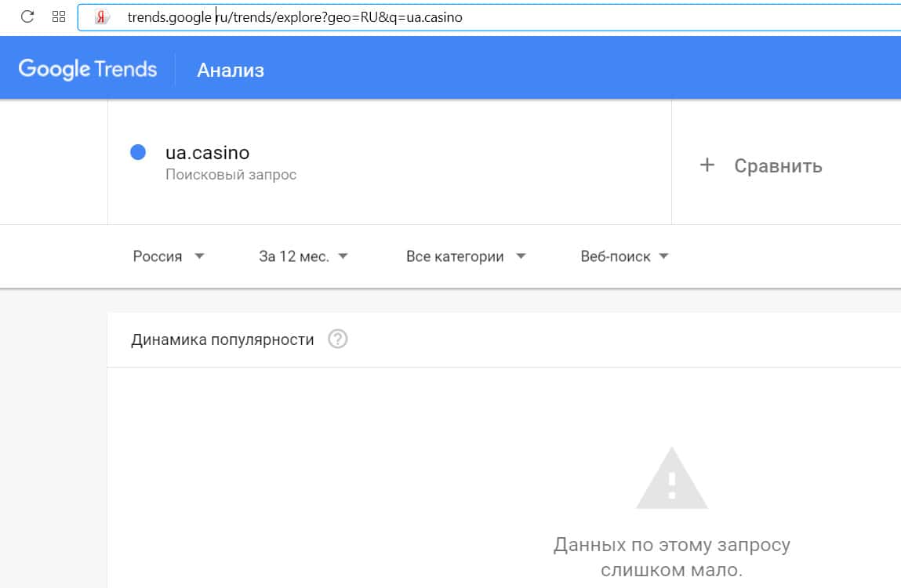This screenshot has height=588, width=901.
Task: Select the Анализ header title
Action: (x=231, y=71)
